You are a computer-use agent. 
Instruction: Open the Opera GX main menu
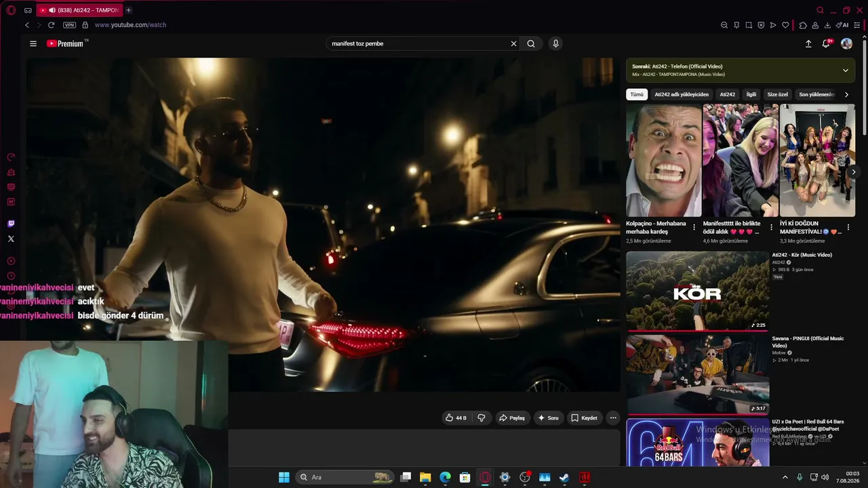(11, 10)
